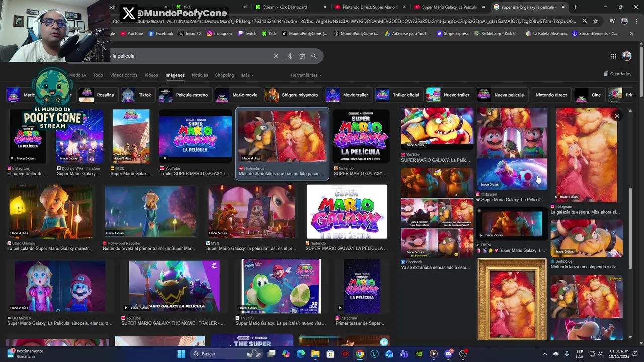Open Discord from the taskbar

pyautogui.click(x=448, y=354)
